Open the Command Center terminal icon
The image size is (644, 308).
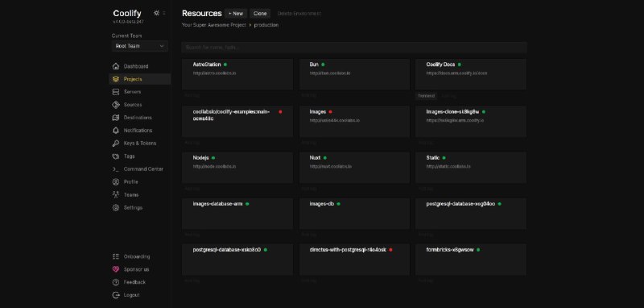click(116, 169)
